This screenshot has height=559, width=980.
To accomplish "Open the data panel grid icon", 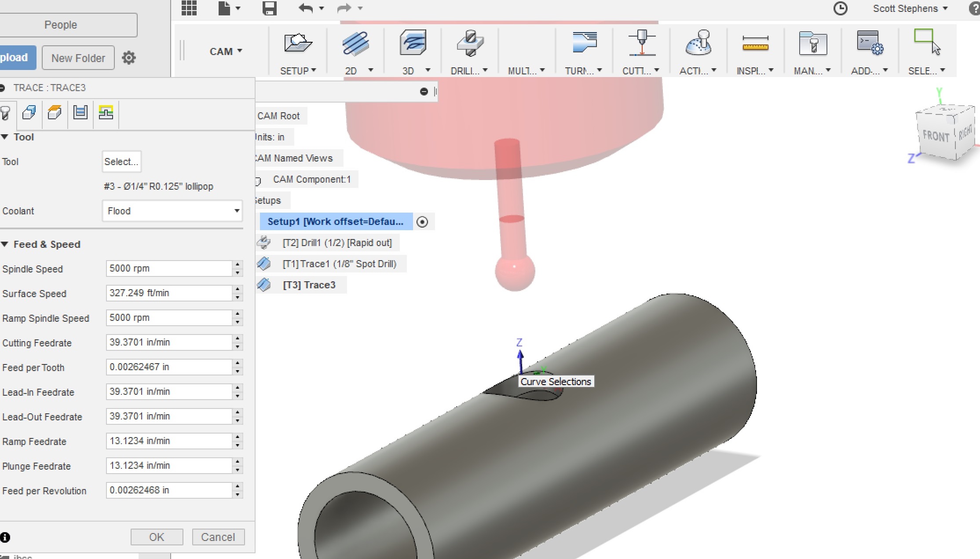I will tap(189, 8).
